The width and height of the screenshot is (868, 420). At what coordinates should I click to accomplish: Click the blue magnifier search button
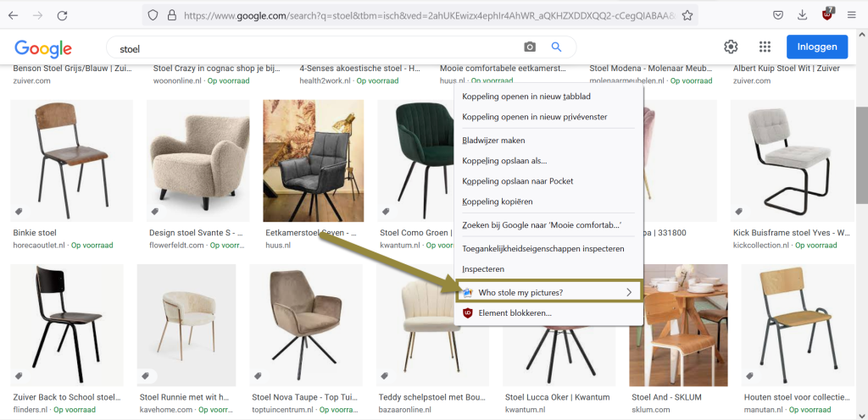click(557, 47)
